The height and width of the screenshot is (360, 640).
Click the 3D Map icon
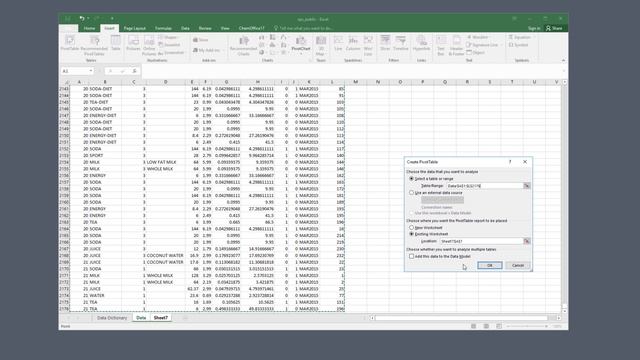pos(321,45)
